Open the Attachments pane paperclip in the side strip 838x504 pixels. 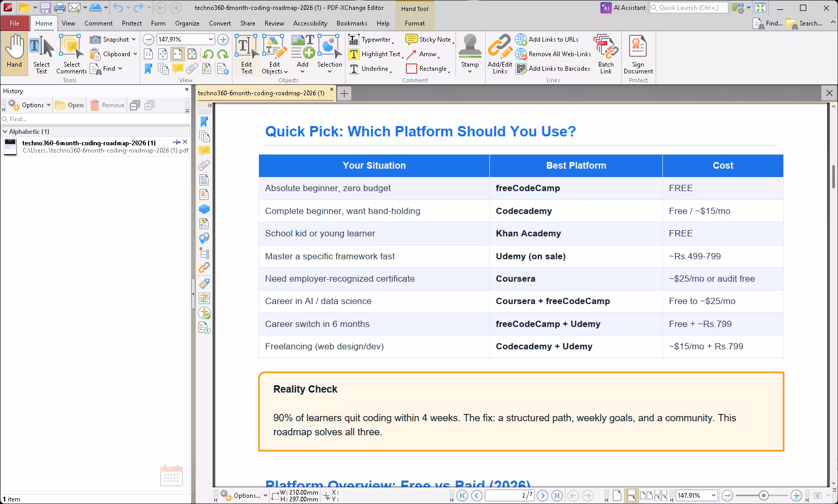point(204,166)
